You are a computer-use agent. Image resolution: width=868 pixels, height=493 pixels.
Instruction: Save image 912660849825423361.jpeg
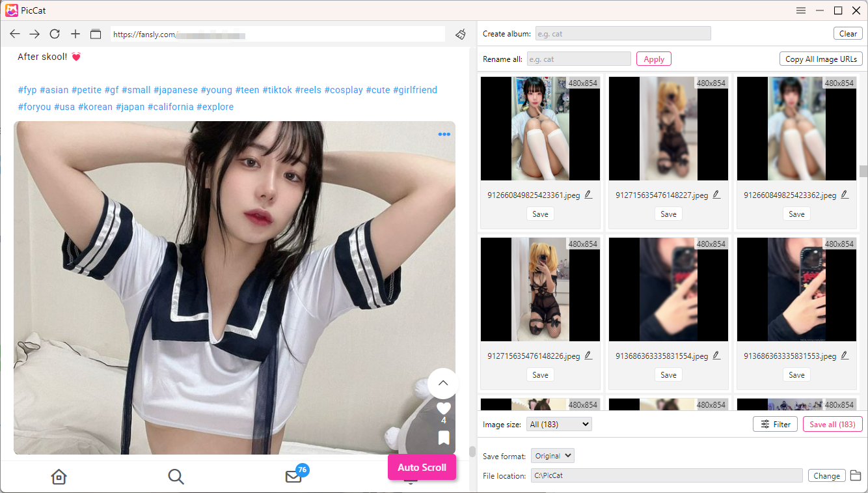click(x=540, y=214)
